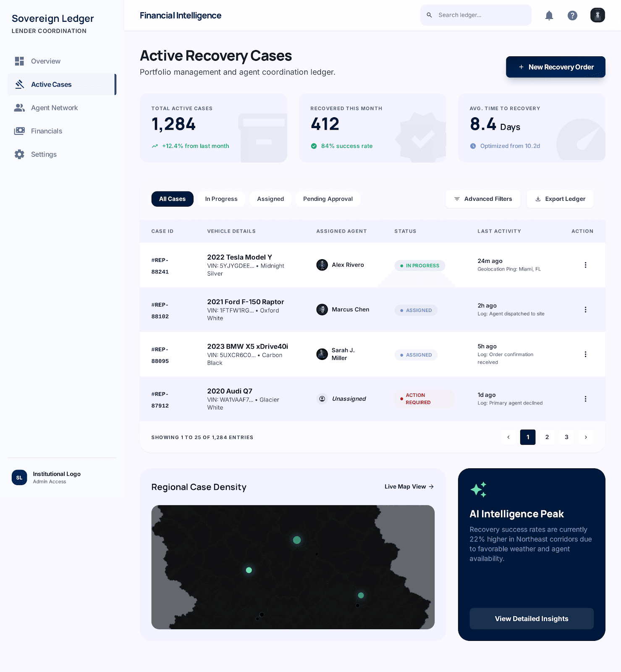Open Advanced Filters

tap(483, 199)
